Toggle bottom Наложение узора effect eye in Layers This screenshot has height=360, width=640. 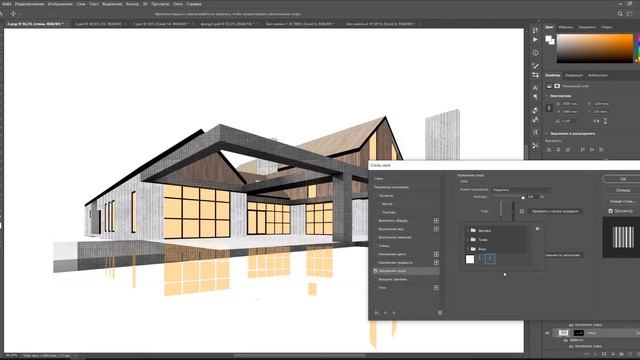click(571, 346)
